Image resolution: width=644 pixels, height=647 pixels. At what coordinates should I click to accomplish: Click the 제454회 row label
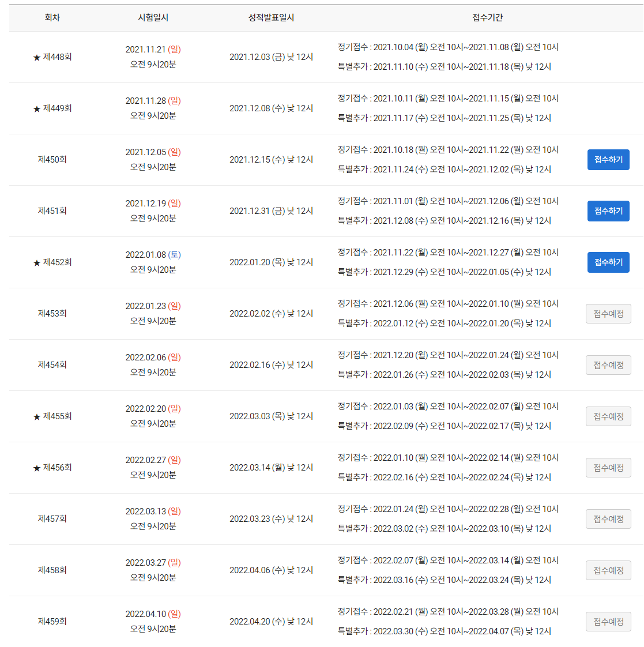(52, 365)
